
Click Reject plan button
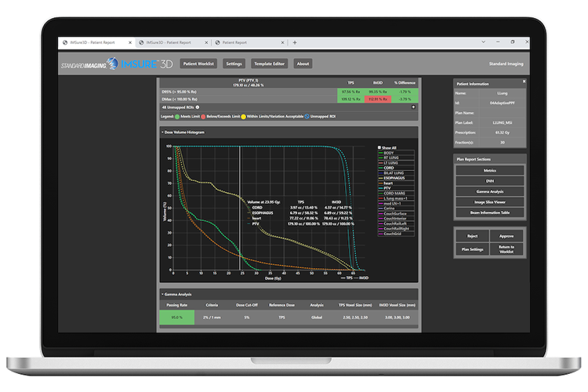473,236
